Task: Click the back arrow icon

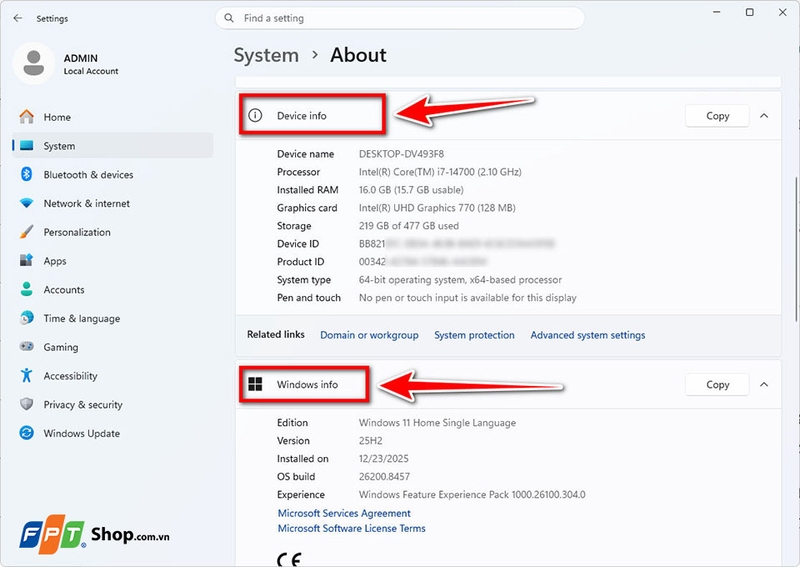Action: 18,18
